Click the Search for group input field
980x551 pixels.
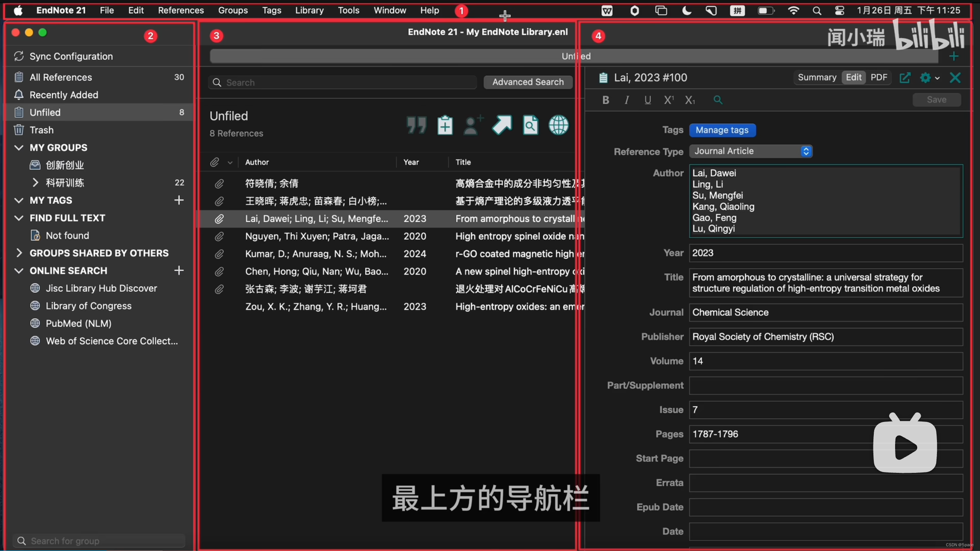click(x=99, y=540)
